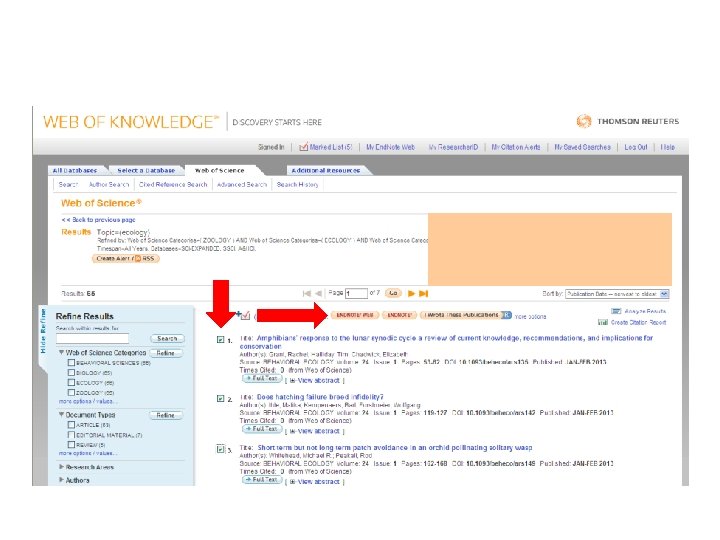Go to next page orange arrow
The height and width of the screenshot is (540, 720).
click(x=411, y=293)
